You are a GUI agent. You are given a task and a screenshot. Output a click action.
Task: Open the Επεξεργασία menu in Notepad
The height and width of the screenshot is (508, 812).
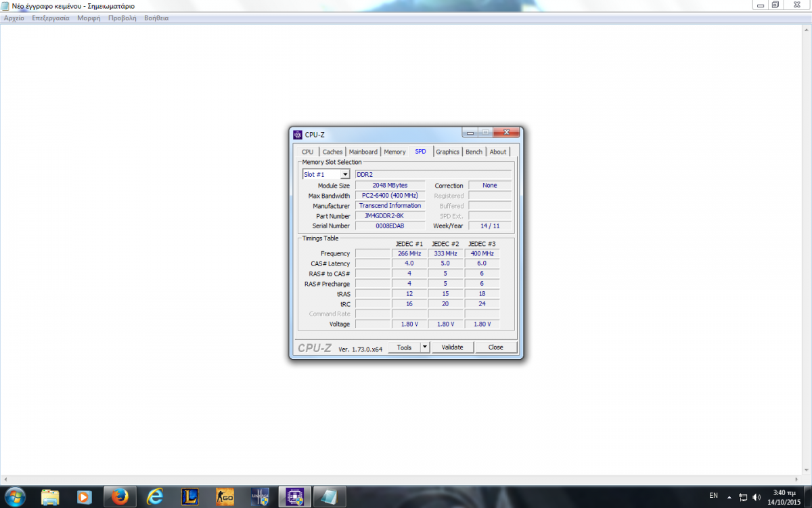tap(51, 18)
